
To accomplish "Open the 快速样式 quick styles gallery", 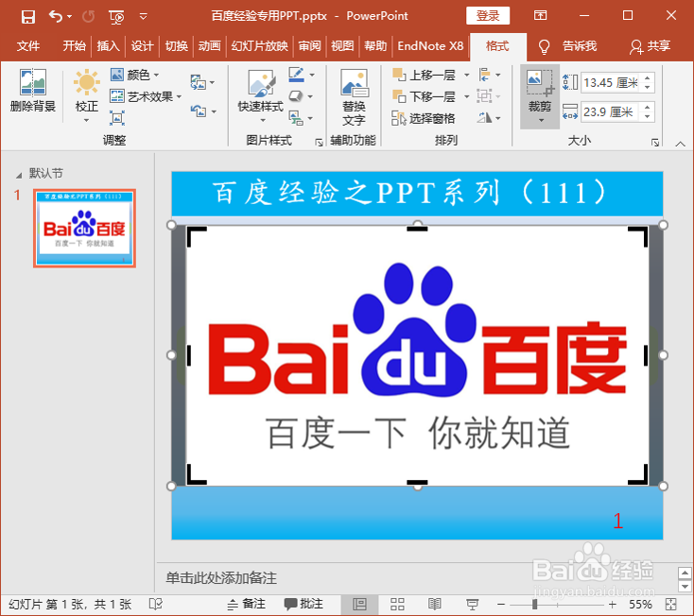I will (x=261, y=96).
